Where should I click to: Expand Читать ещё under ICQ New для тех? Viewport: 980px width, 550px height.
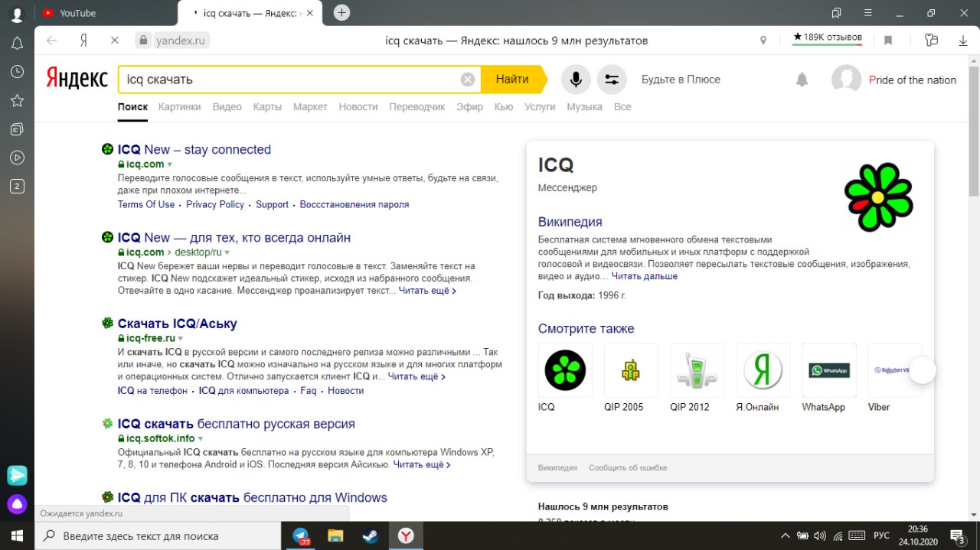click(x=427, y=291)
